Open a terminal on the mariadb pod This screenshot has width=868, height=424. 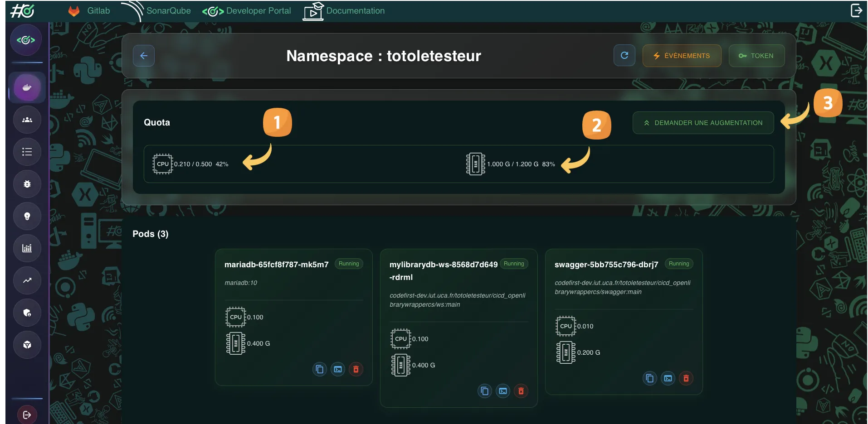337,369
